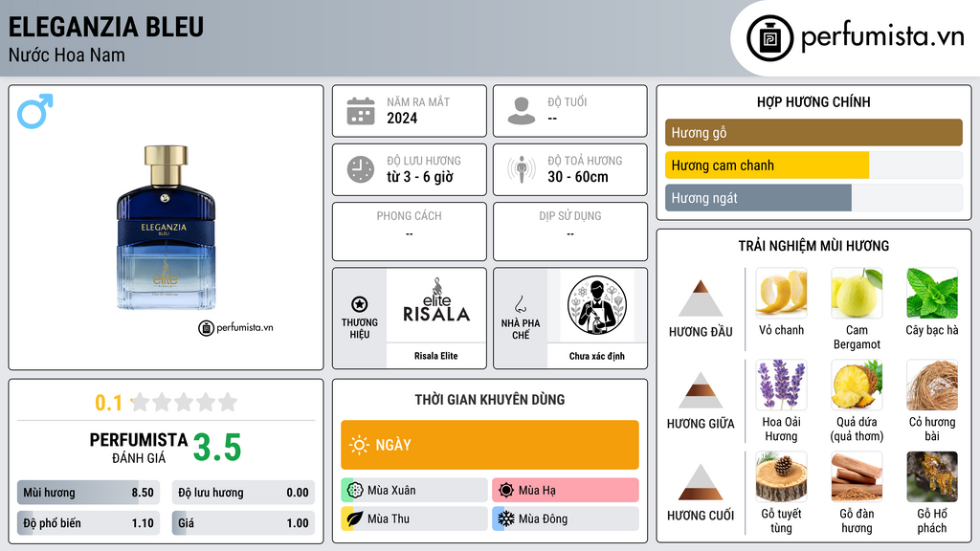980x551 pixels.
Task: Click the flower icon for Mùa Xuân
Action: point(355,491)
